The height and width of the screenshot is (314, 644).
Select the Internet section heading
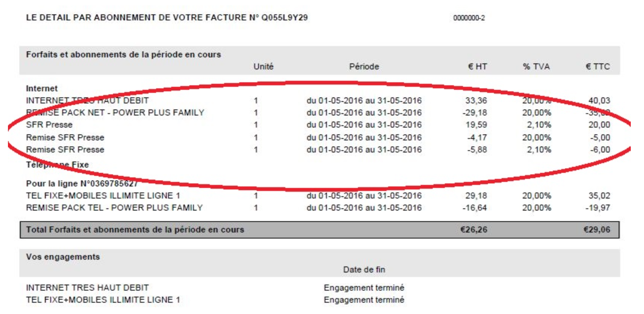(42, 89)
